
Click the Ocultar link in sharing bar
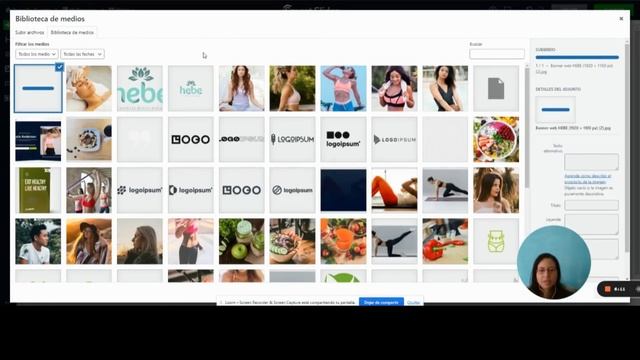point(413,302)
